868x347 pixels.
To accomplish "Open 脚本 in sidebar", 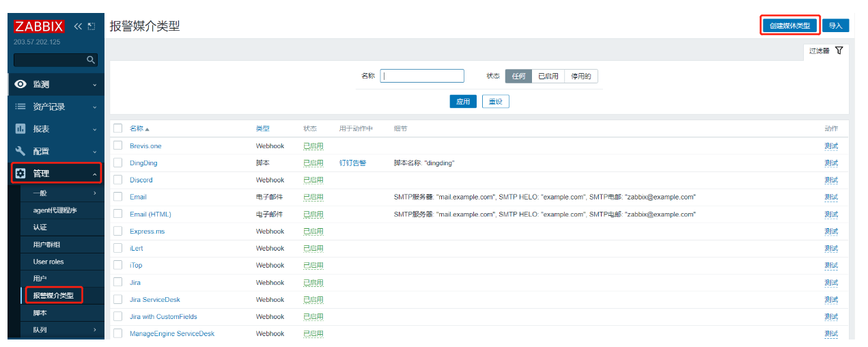I will tap(40, 313).
